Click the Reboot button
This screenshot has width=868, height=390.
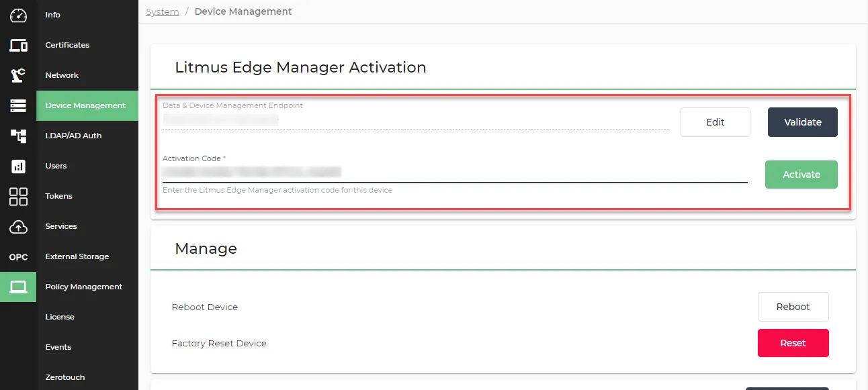(x=793, y=307)
